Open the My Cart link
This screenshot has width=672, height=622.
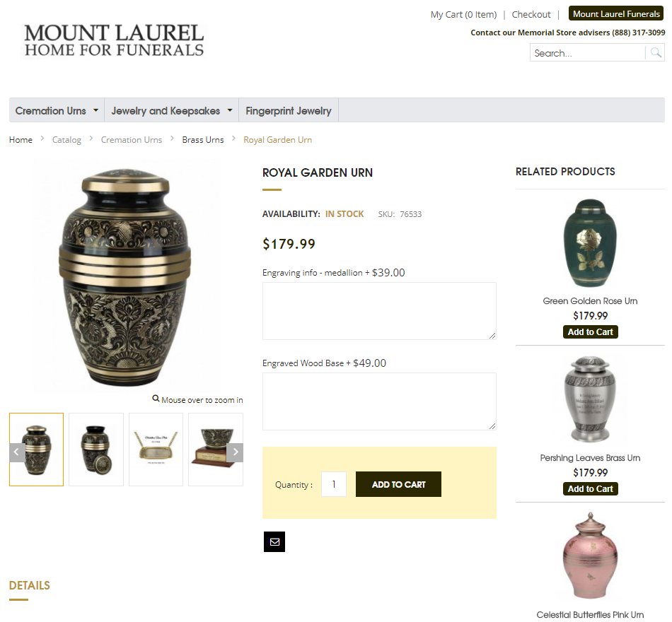click(464, 15)
